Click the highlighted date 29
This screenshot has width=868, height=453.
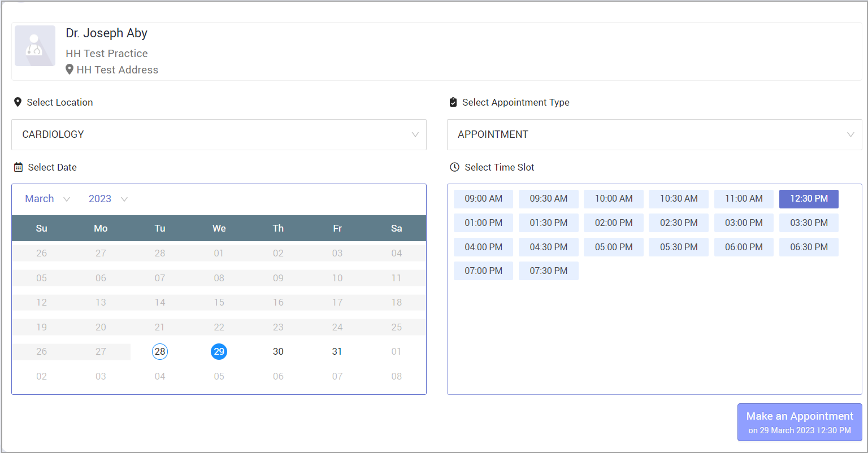tap(219, 351)
